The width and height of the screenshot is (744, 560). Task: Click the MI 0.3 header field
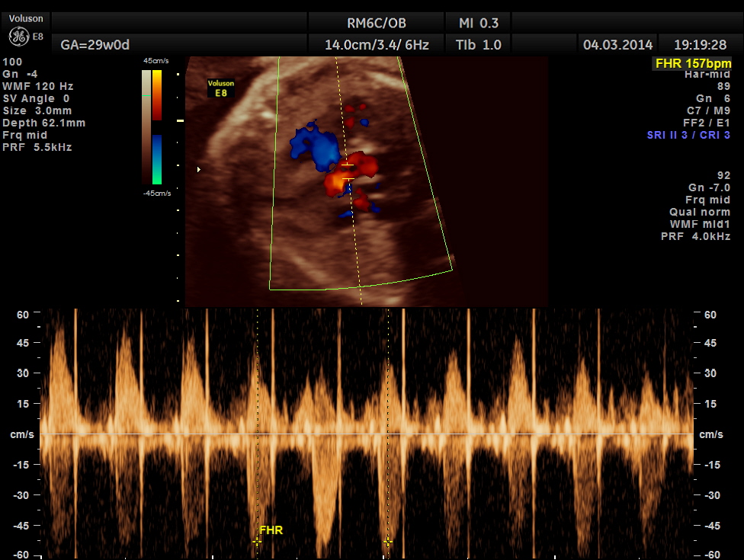tap(479, 23)
